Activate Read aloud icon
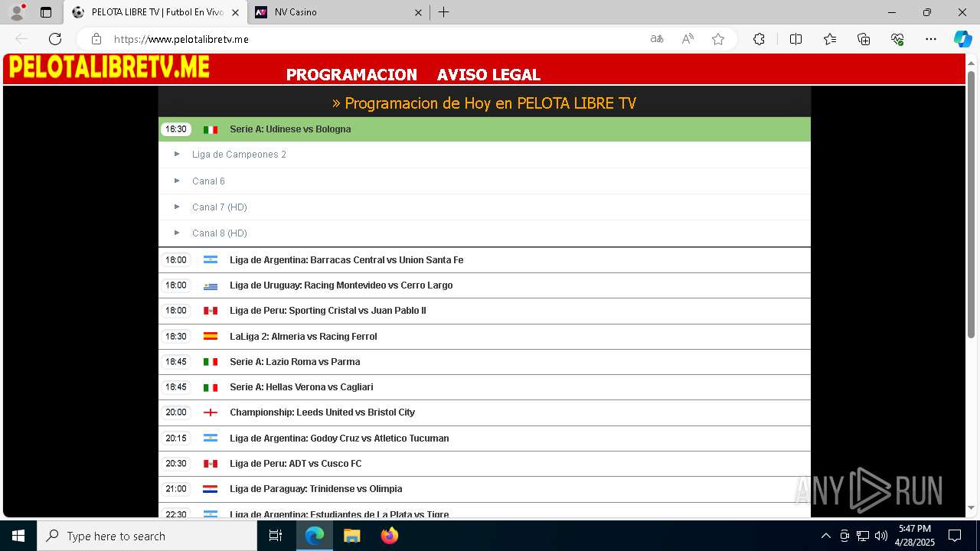 tap(688, 39)
